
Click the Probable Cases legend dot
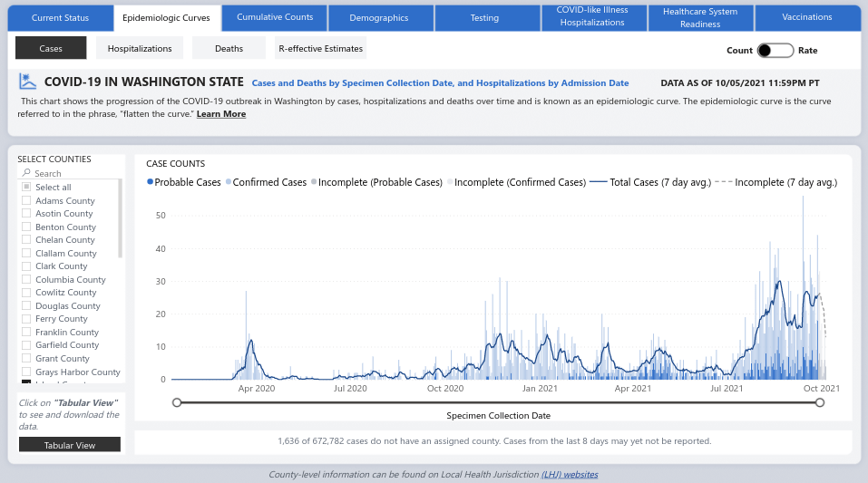[x=150, y=182]
